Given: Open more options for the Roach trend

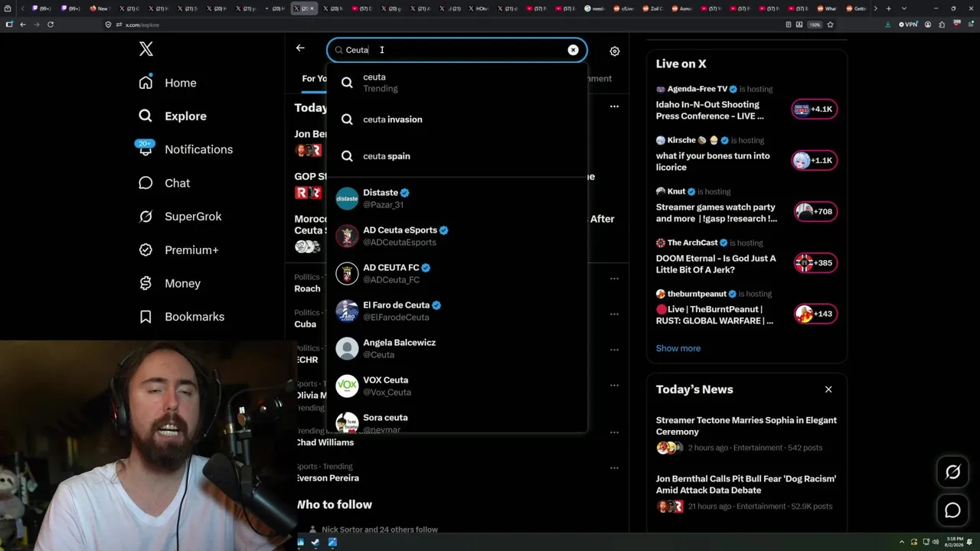Looking at the screenshot, I should (x=614, y=279).
